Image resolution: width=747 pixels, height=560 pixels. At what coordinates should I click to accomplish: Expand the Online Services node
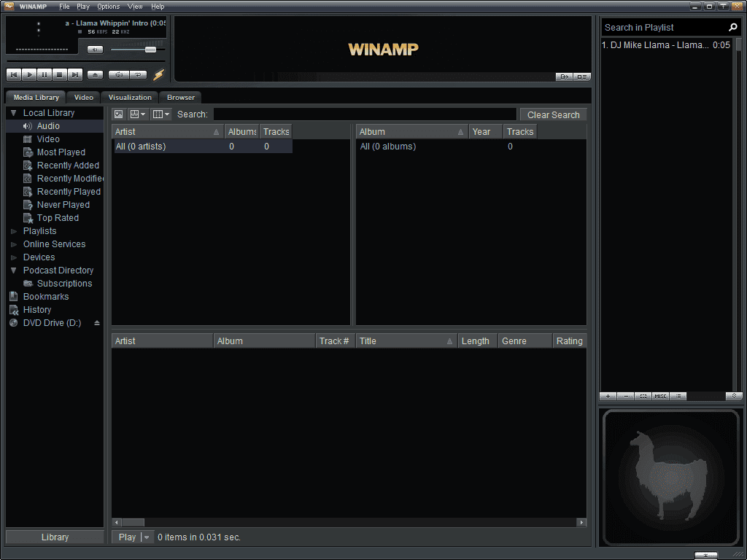[14, 244]
